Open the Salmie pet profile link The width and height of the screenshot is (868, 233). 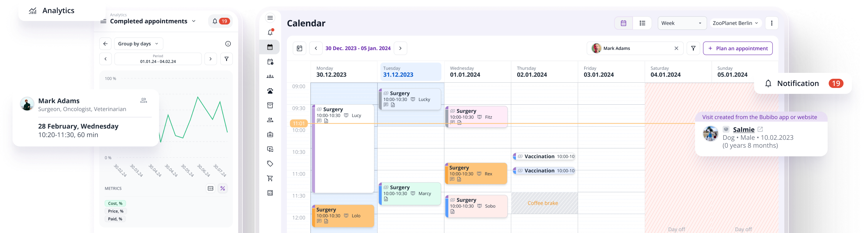pyautogui.click(x=743, y=130)
